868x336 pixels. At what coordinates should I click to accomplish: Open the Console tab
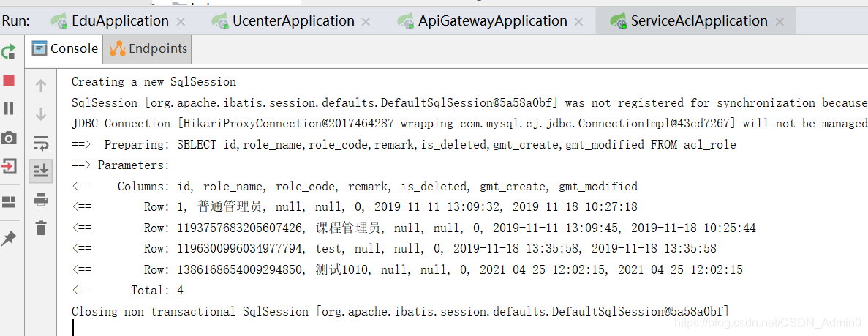pos(65,49)
